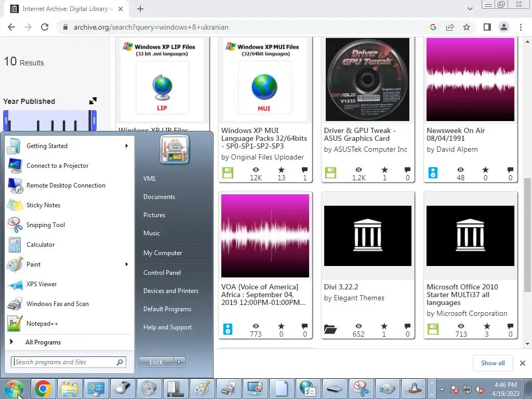Open Driver & GPU Tweak ASUS thumbnail

point(367,79)
